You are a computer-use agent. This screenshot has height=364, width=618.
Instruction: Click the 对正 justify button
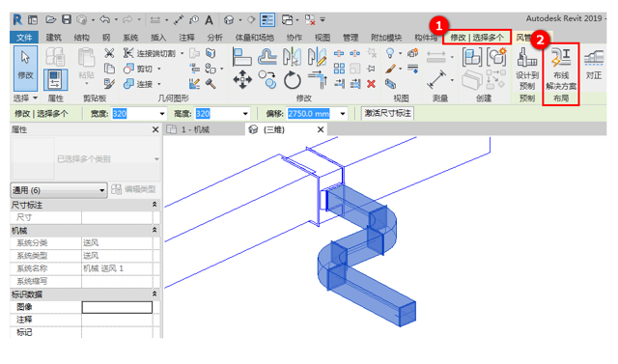click(594, 65)
